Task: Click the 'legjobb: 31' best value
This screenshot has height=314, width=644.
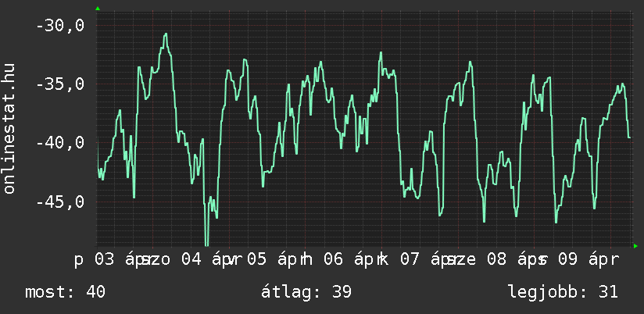Action: [562, 292]
